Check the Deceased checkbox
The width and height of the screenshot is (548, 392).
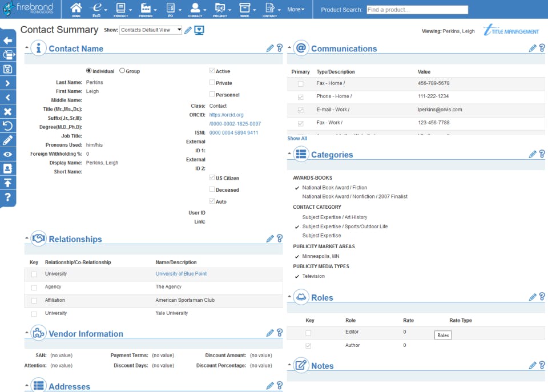(212, 189)
